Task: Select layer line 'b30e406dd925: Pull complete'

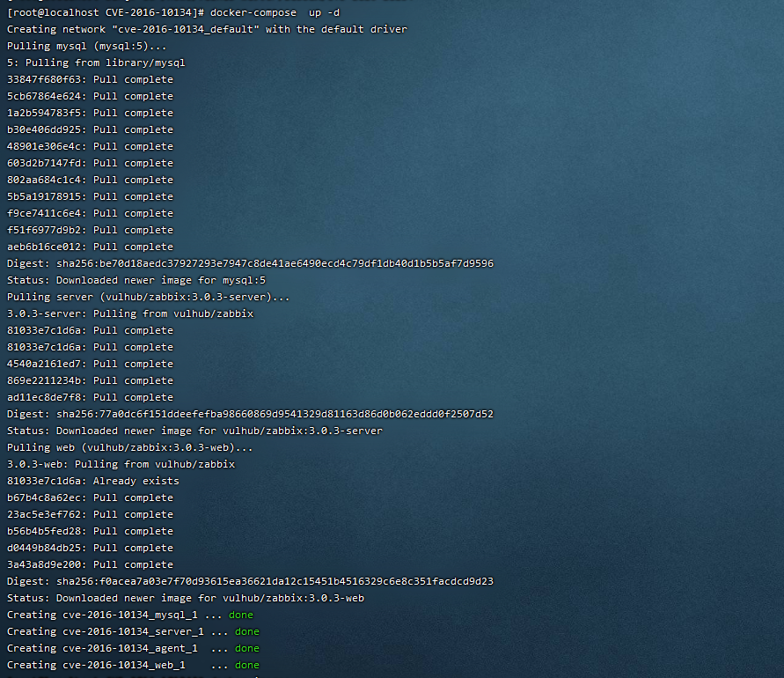Action: 90,129
